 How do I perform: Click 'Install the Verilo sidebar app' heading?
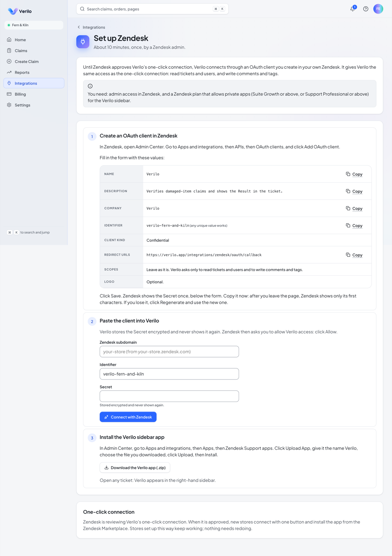point(132,437)
